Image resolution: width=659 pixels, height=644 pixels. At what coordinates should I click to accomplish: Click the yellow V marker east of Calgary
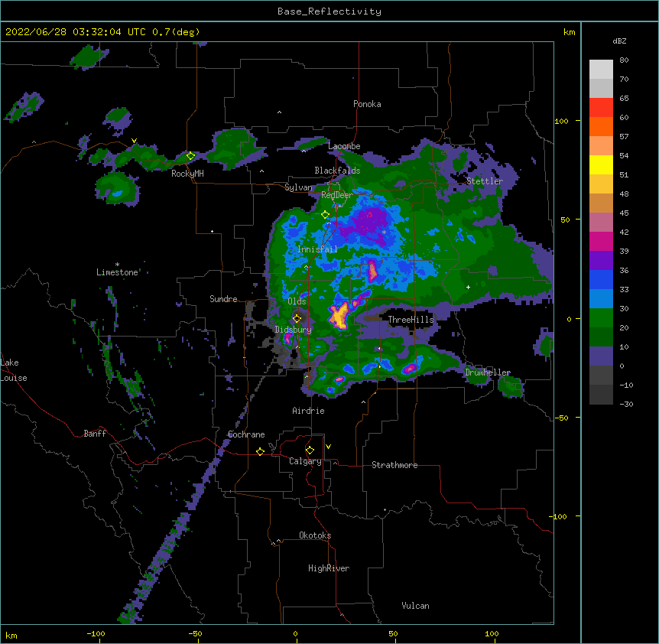tap(328, 447)
